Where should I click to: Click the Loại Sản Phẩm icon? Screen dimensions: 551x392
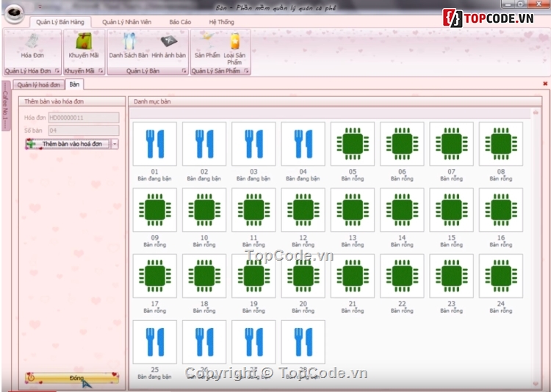click(x=234, y=44)
